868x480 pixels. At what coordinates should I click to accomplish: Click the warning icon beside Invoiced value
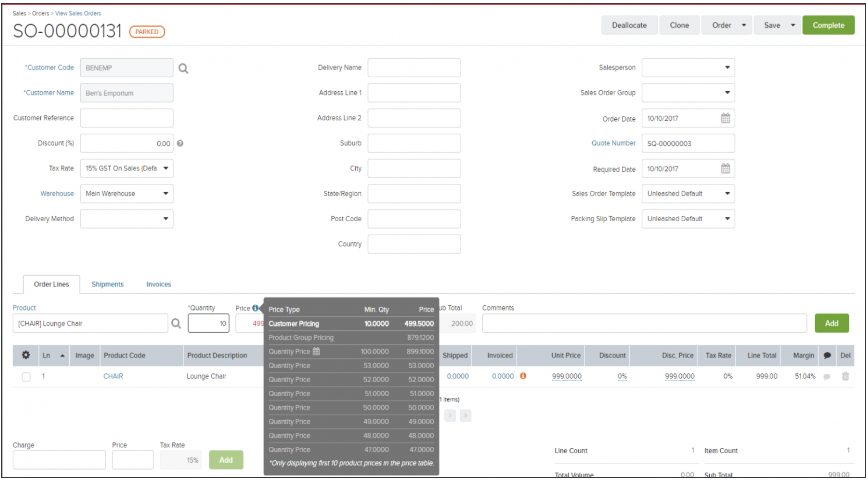pyautogui.click(x=523, y=376)
